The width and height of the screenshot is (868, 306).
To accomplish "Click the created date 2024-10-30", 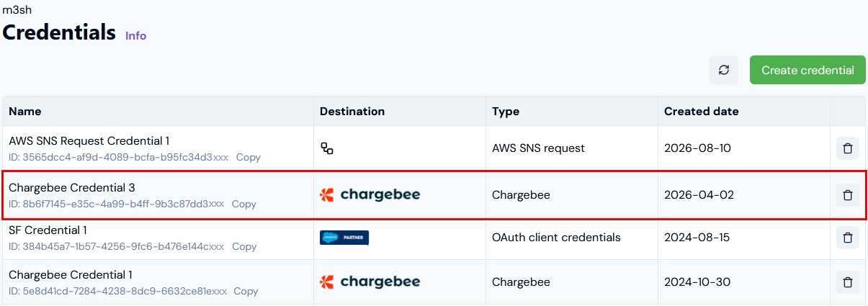I will [698, 282].
